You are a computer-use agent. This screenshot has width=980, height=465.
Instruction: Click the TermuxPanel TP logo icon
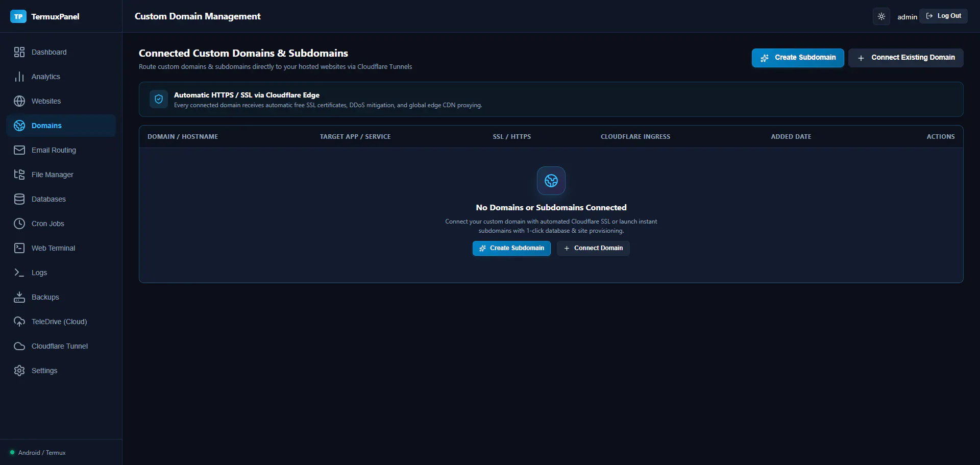pyautogui.click(x=18, y=16)
